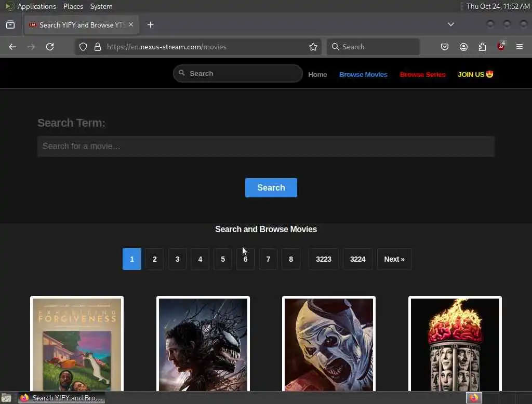The image size is (532, 404).
Task: Go to pagination page 5
Action: (222, 259)
